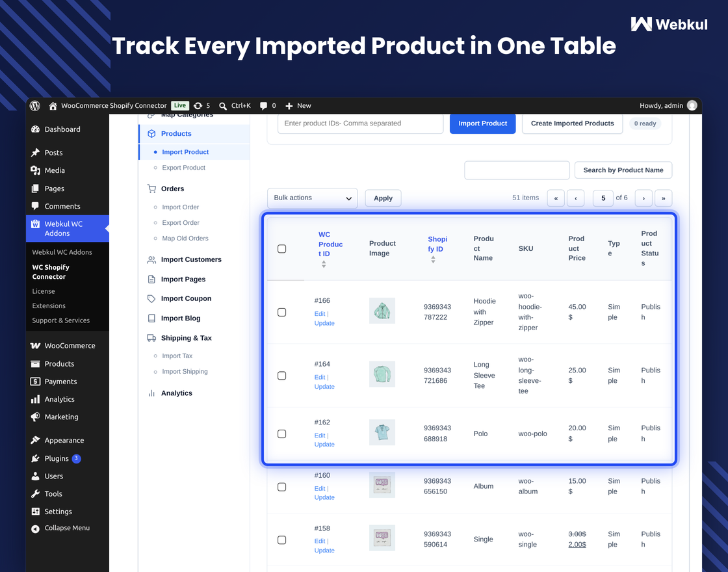Open the WordPress logo menu
728x572 pixels.
[x=35, y=106]
